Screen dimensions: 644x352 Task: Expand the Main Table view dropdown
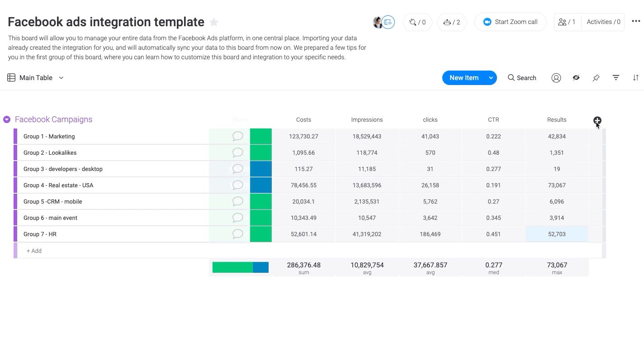61,78
